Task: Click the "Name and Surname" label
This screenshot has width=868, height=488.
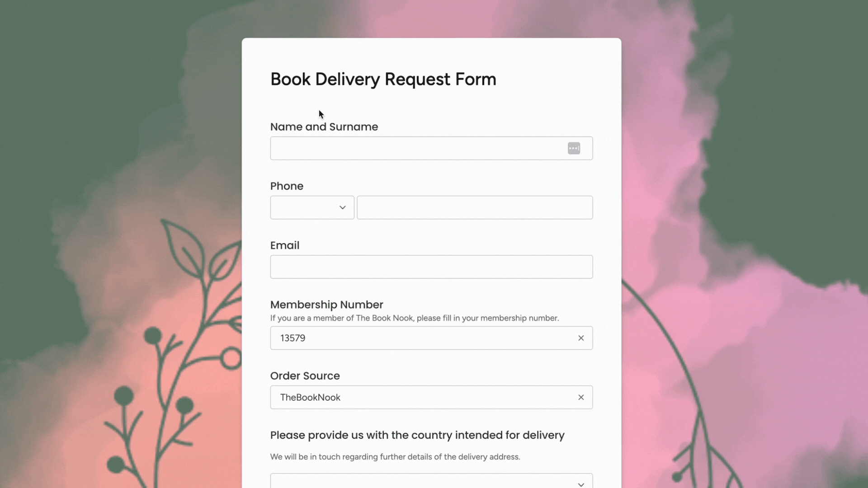Action: (x=324, y=127)
